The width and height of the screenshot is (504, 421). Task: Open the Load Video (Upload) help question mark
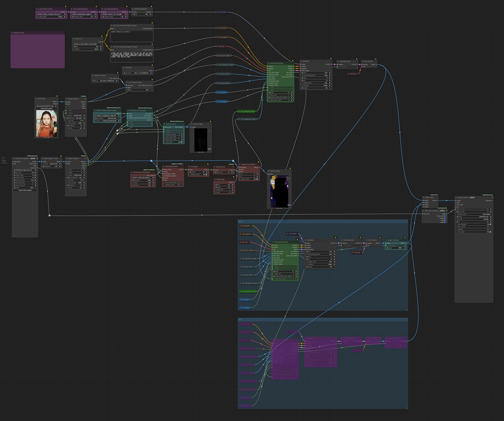(x=37, y=158)
